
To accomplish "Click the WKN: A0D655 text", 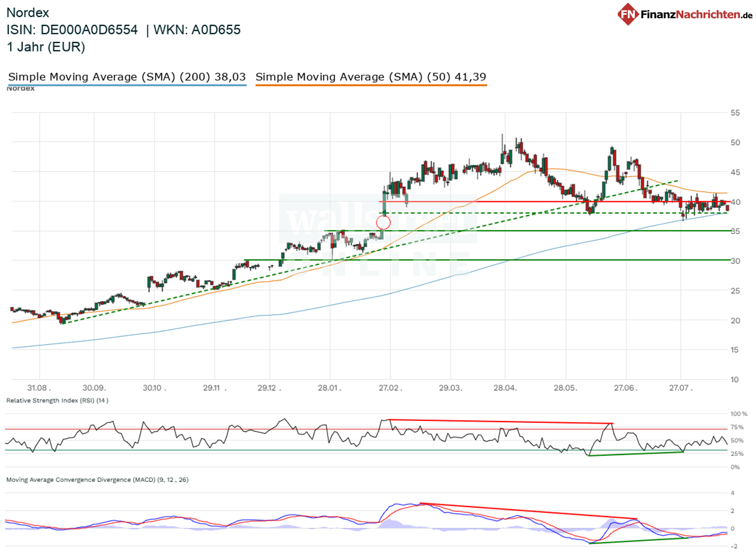I will [197, 30].
